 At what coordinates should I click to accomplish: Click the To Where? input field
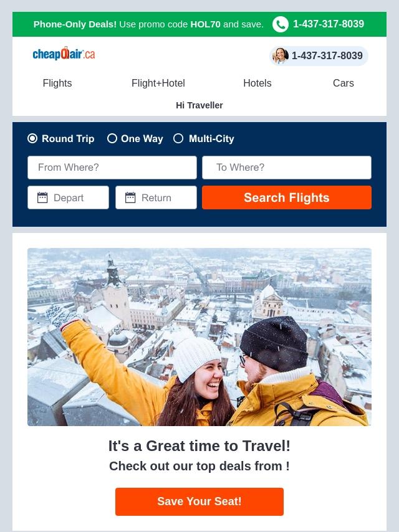[x=287, y=168]
